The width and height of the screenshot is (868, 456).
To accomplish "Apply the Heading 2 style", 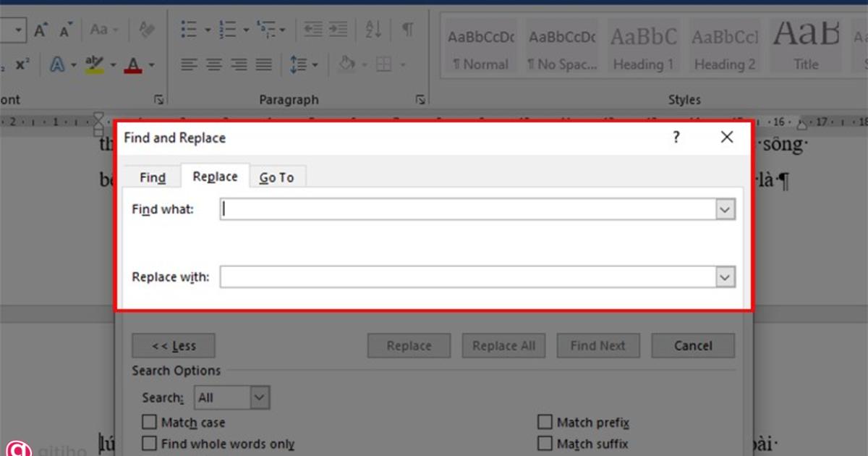I will pos(726,47).
